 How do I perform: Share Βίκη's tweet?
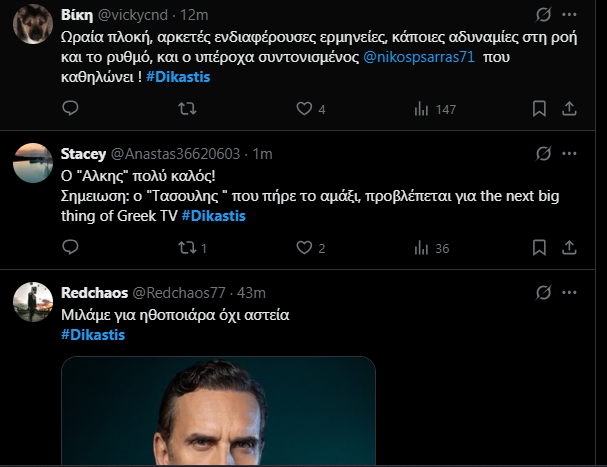[x=569, y=109]
